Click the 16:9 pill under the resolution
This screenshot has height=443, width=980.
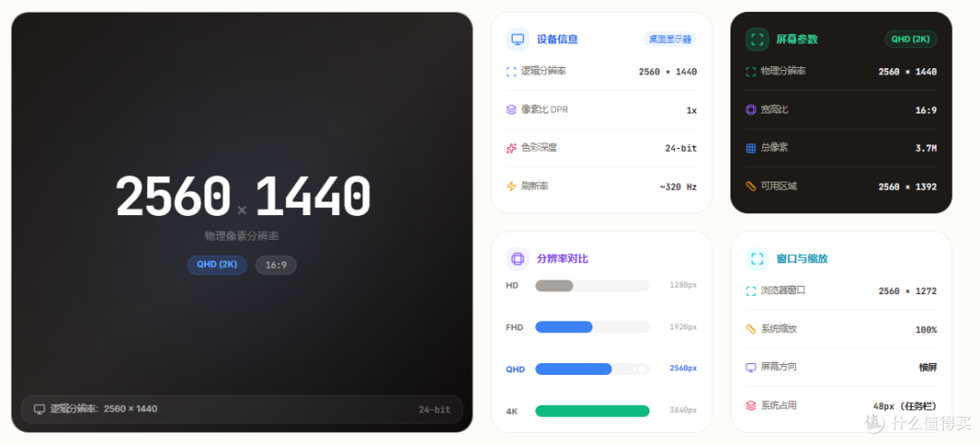[x=276, y=265]
